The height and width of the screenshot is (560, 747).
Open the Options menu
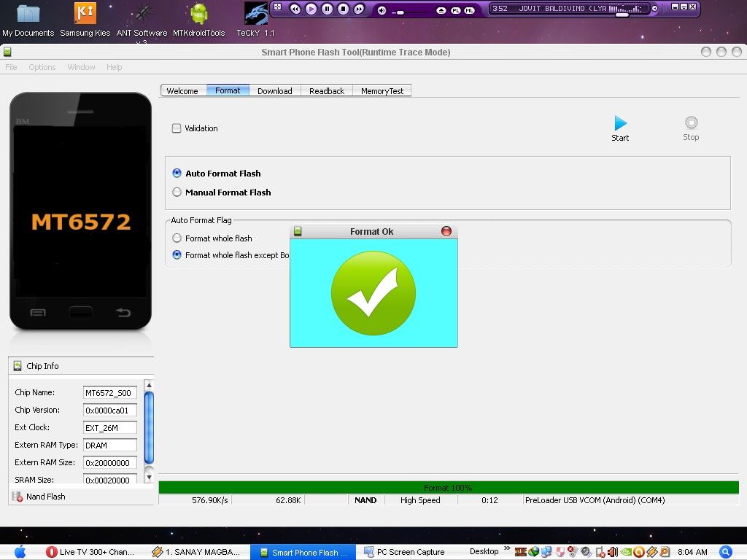pos(42,67)
